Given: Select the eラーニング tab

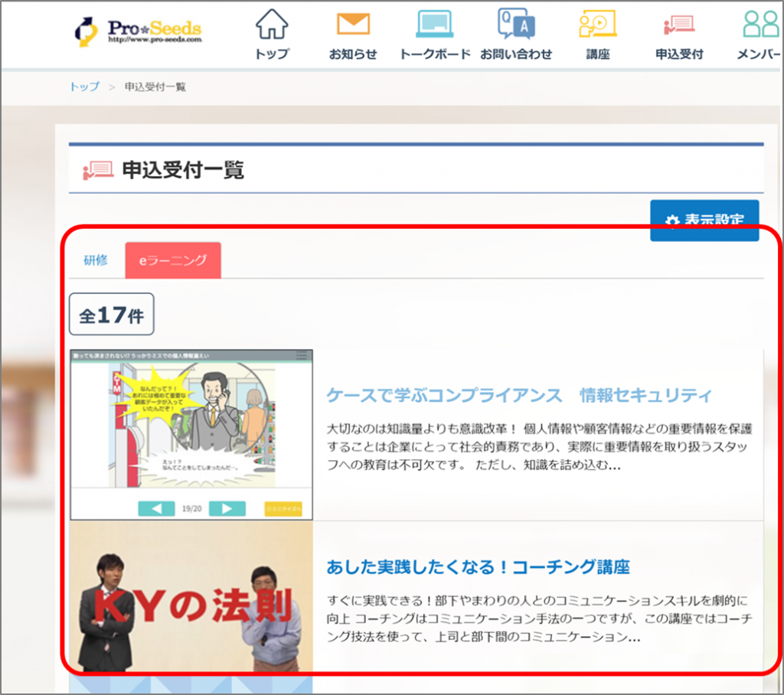Looking at the screenshot, I should [x=173, y=260].
